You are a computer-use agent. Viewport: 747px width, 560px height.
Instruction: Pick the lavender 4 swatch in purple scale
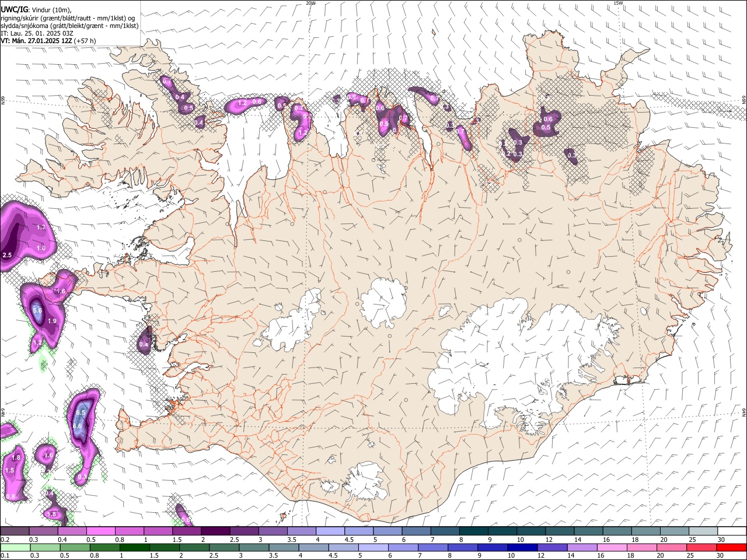point(330,531)
